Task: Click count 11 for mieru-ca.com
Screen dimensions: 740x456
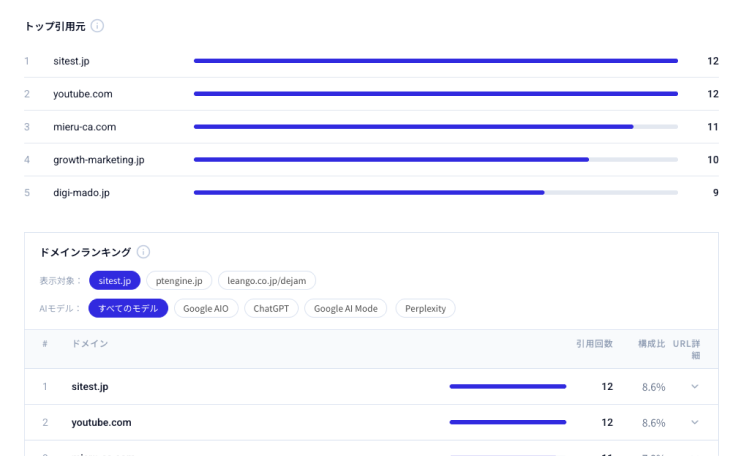Action: pyautogui.click(x=713, y=127)
